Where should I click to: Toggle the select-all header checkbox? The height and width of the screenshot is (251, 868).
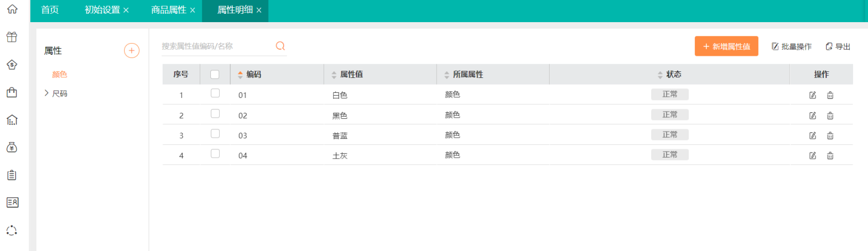[215, 75]
